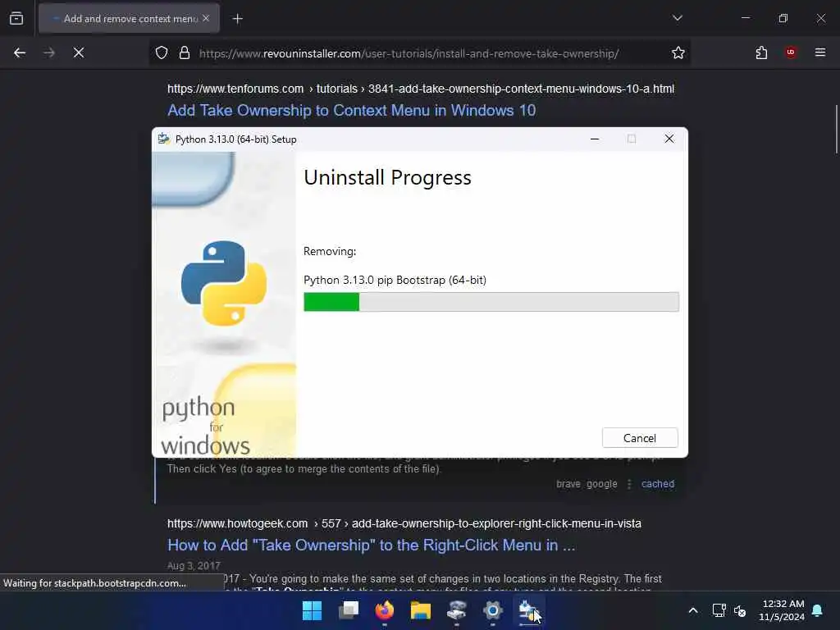Viewport: 840px width, 630px height.
Task: Open File Explorer from the taskbar
Action: point(421,610)
